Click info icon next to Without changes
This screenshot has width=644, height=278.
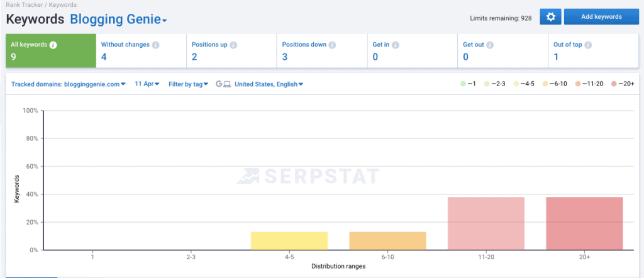[156, 45]
